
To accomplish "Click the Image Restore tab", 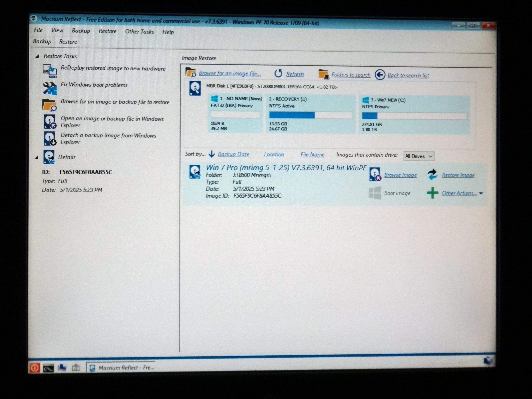I will (199, 58).
